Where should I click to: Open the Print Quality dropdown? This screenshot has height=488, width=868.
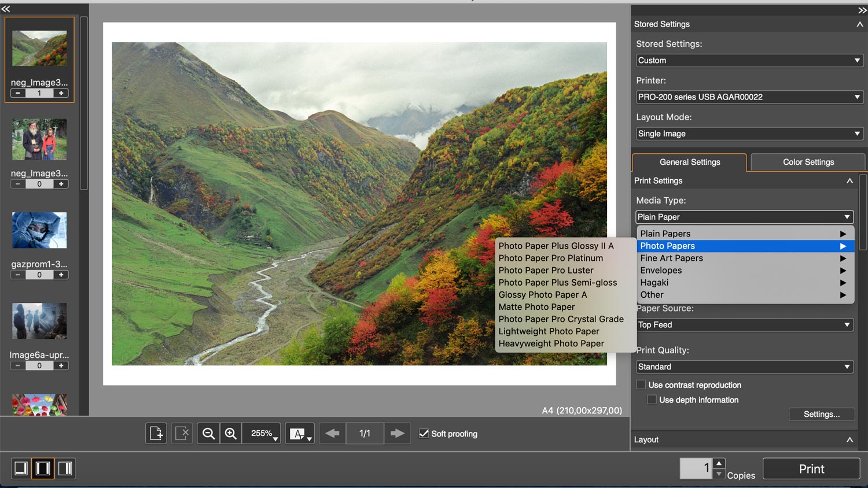[744, 367]
